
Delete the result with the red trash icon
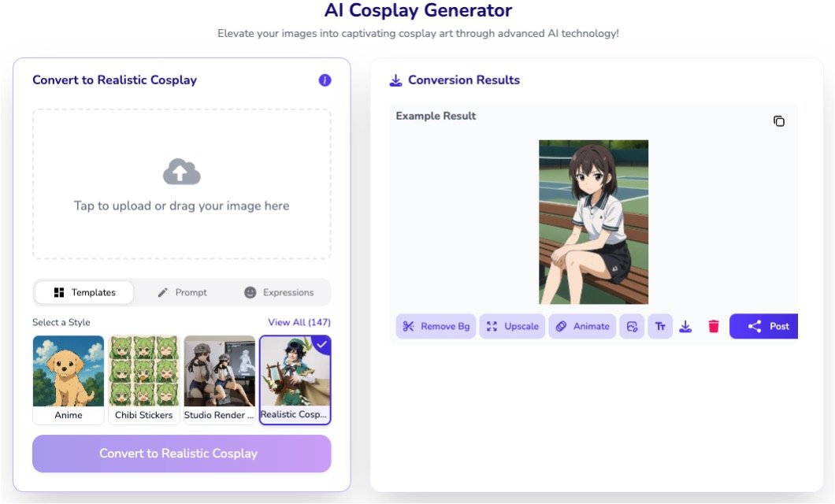click(714, 326)
